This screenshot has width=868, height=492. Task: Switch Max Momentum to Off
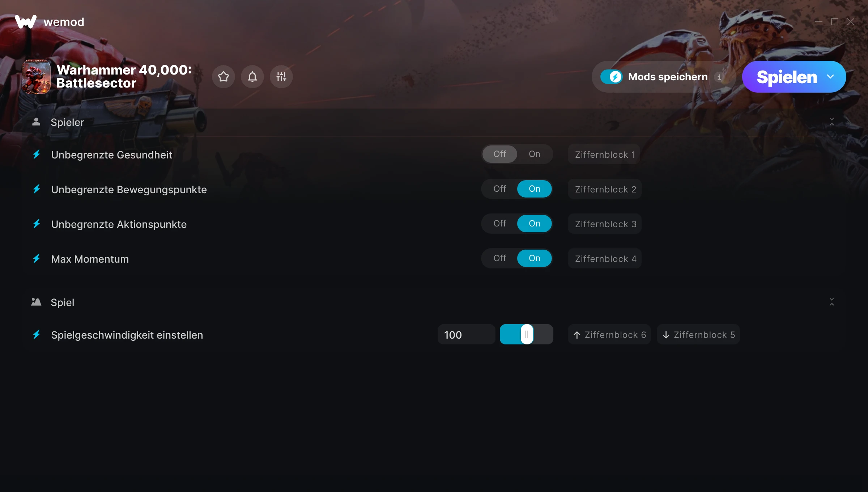click(499, 258)
